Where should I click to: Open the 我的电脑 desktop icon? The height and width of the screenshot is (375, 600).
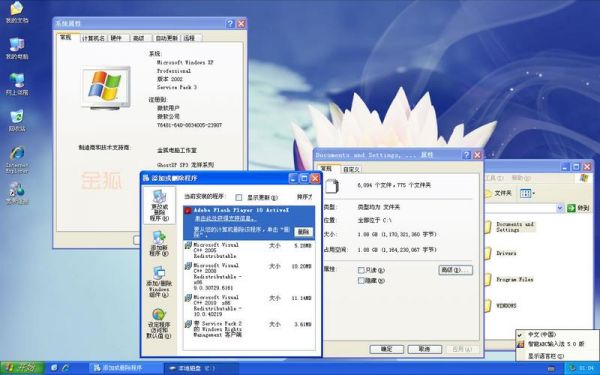click(17, 49)
